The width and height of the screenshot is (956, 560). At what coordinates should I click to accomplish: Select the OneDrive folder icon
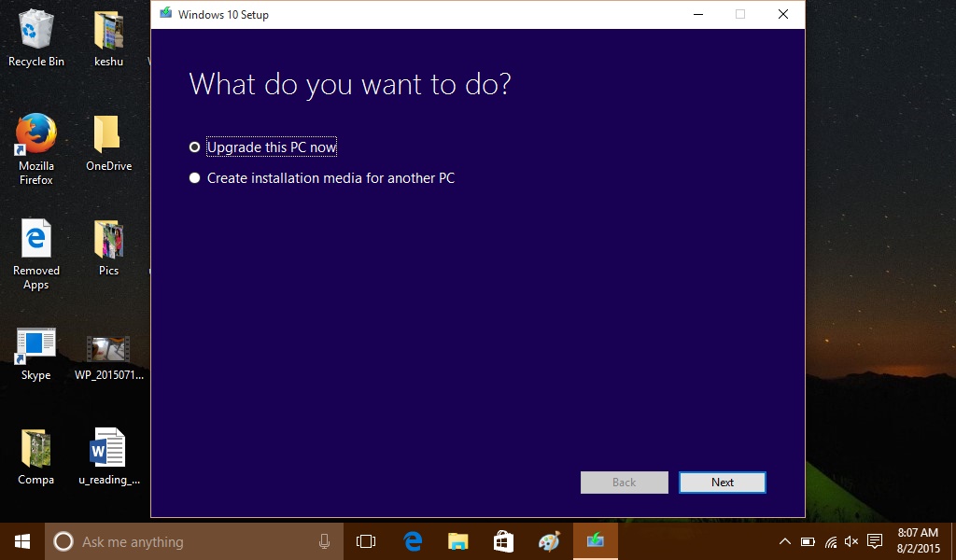pyautogui.click(x=108, y=143)
